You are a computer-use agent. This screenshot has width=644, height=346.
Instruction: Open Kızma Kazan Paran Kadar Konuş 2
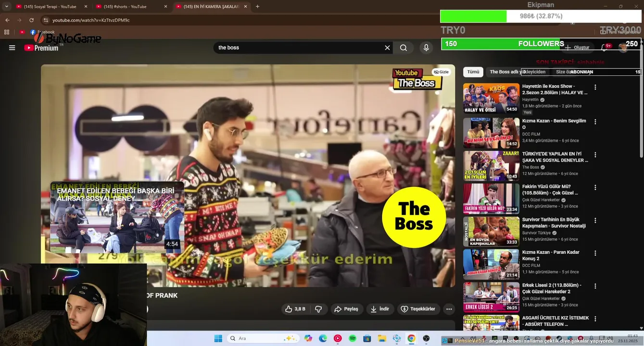coord(551,255)
